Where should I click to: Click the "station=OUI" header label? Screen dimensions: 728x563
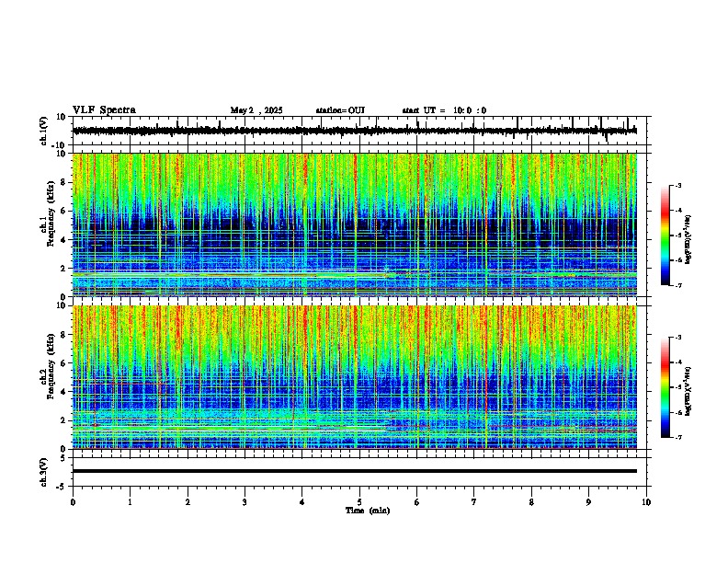click(340, 110)
